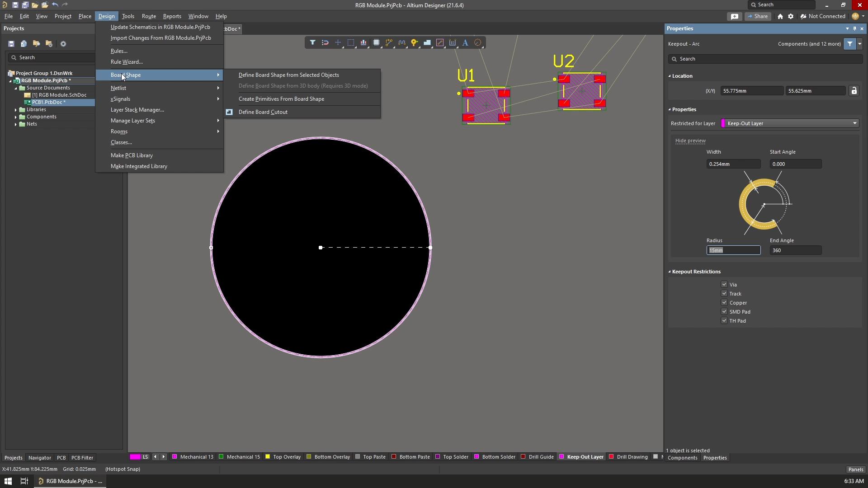Screen dimensions: 868x488
Task: Click the Properties panel filter funnel button
Action: pyautogui.click(x=850, y=44)
